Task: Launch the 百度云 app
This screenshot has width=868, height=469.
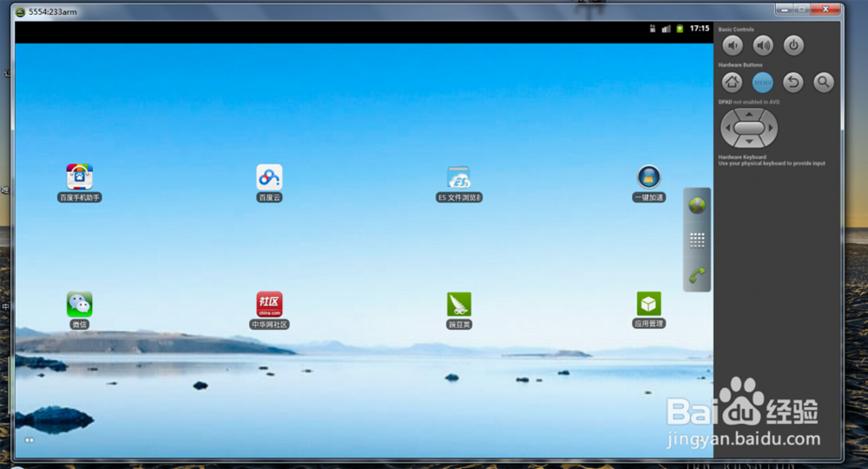Action: [270, 177]
